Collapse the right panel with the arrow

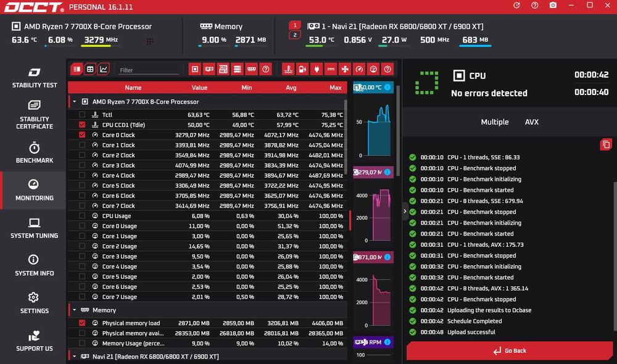coord(405,212)
